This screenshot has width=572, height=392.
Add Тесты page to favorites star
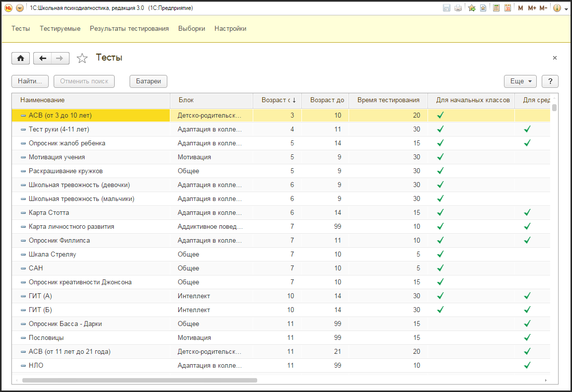coord(82,59)
